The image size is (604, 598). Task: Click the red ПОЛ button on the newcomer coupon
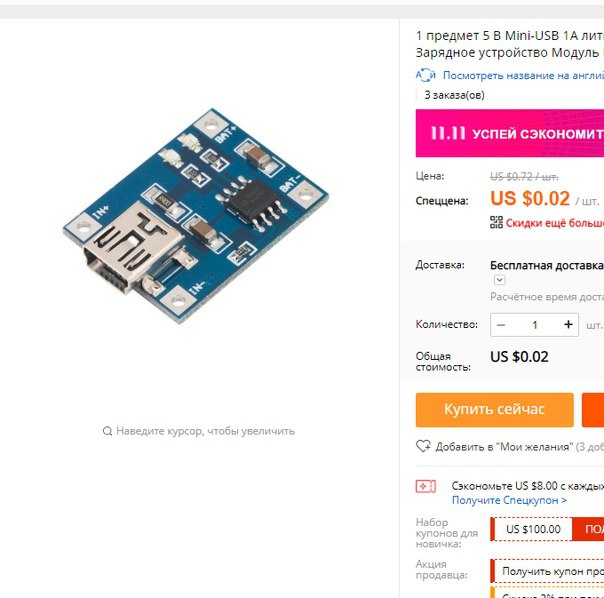coord(588,529)
